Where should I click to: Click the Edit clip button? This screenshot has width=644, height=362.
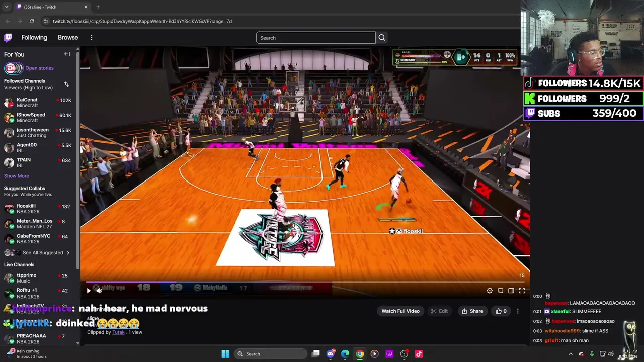tap(439, 311)
